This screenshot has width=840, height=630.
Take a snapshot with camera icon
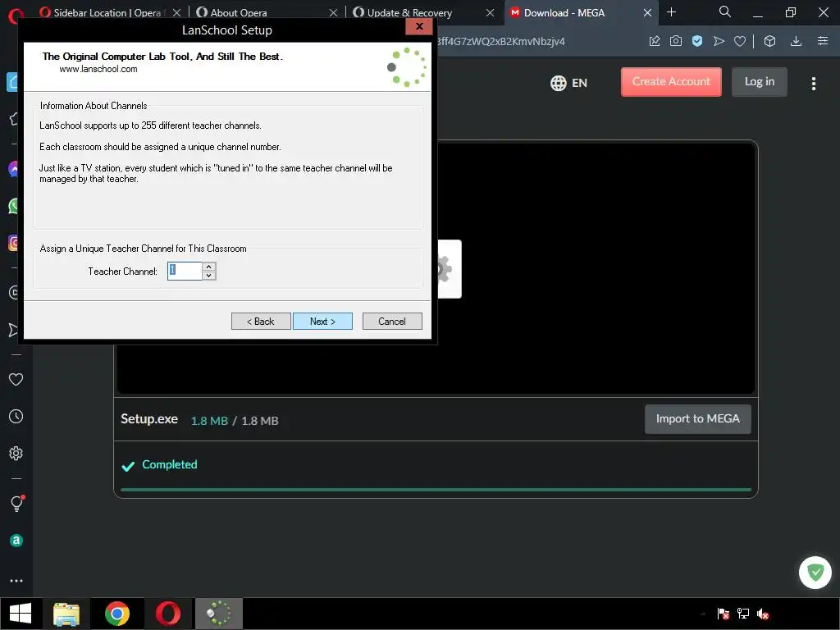click(x=676, y=41)
